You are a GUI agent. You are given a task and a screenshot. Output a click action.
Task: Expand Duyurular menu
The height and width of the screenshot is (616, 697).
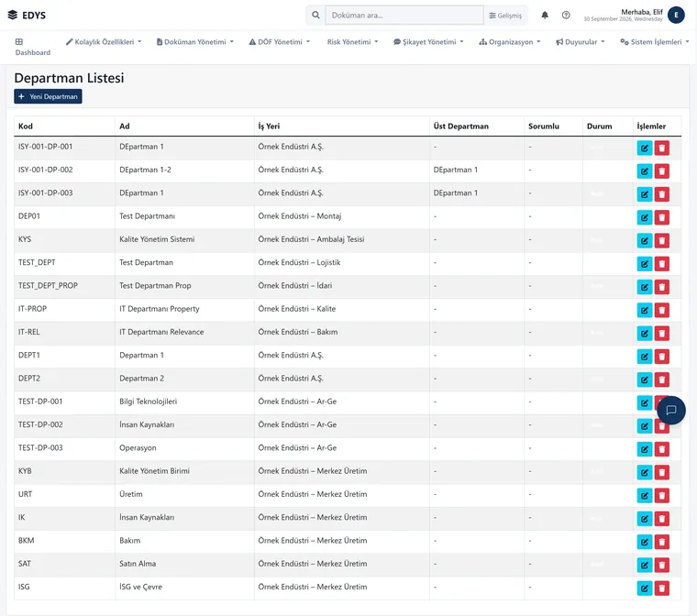[x=581, y=42]
